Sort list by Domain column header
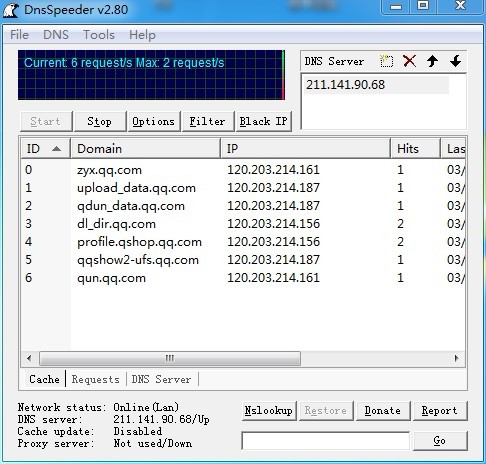Image resolution: width=486 pixels, height=464 pixels. [145, 148]
